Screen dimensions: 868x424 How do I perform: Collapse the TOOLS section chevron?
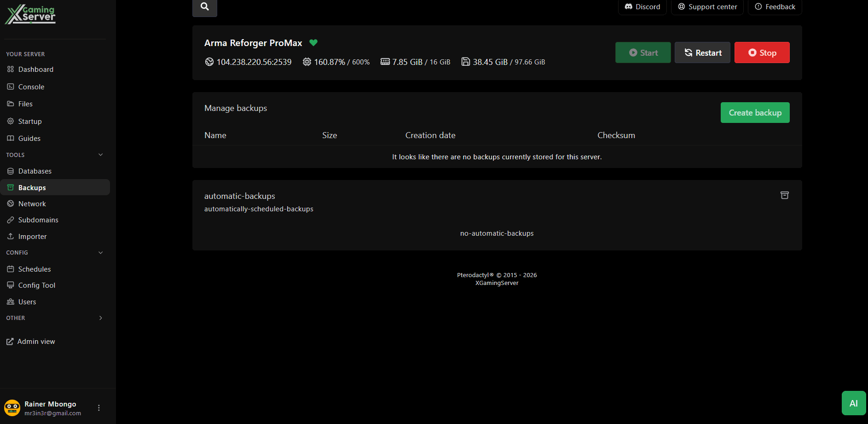pos(100,155)
